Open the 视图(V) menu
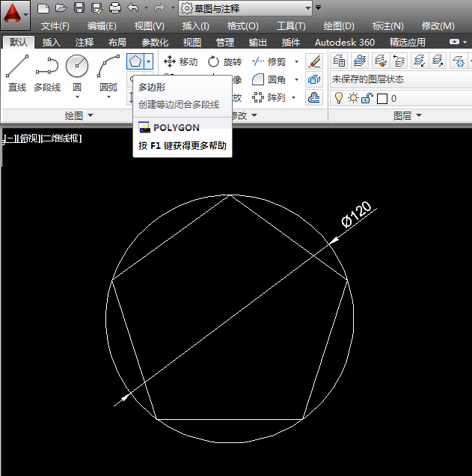 (x=150, y=26)
